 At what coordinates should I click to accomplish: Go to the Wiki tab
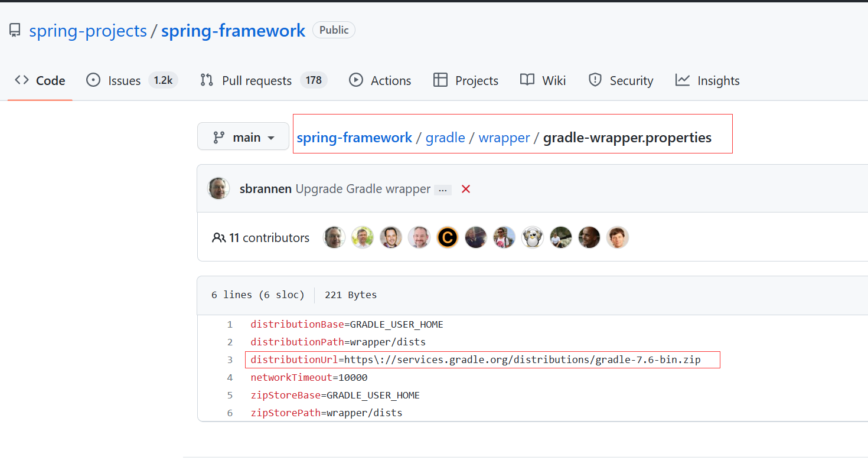[543, 80]
